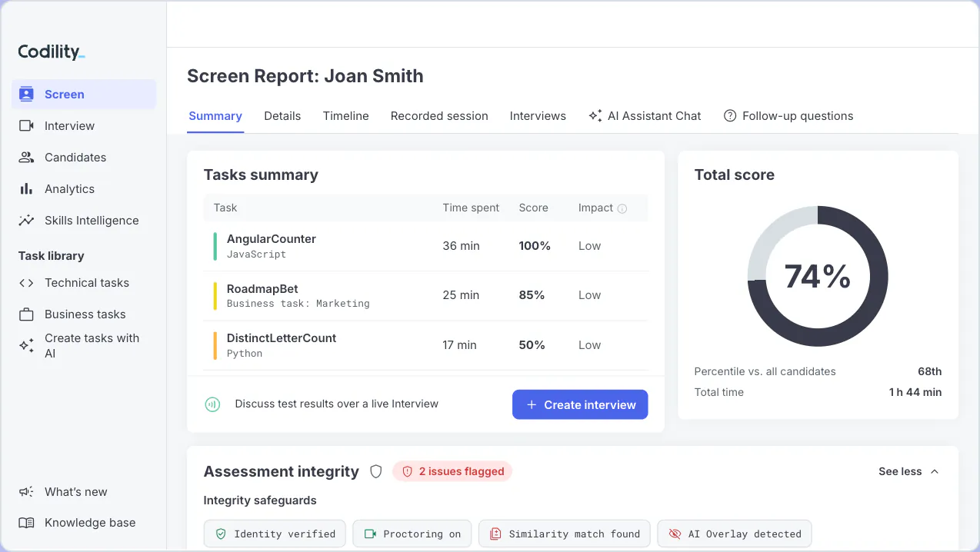Switch to the Summary tab
This screenshot has width=980, height=552.
(215, 116)
